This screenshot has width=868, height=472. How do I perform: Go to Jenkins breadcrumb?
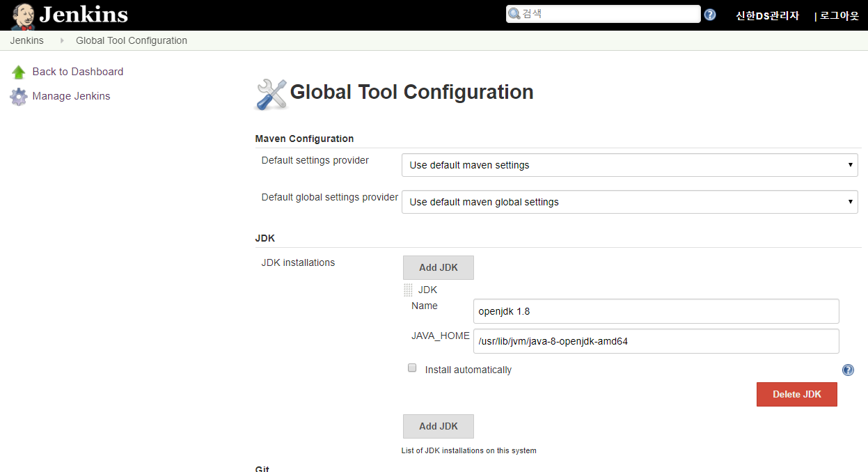pos(26,40)
